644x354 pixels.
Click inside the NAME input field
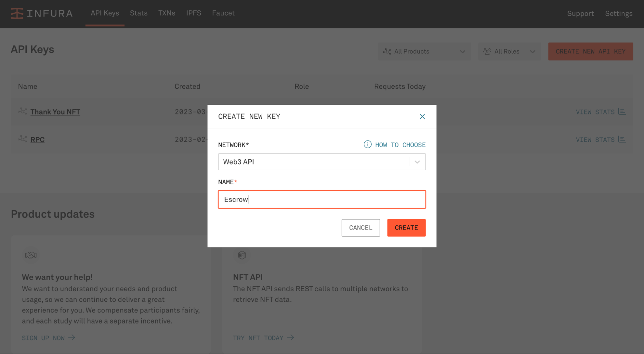(322, 199)
